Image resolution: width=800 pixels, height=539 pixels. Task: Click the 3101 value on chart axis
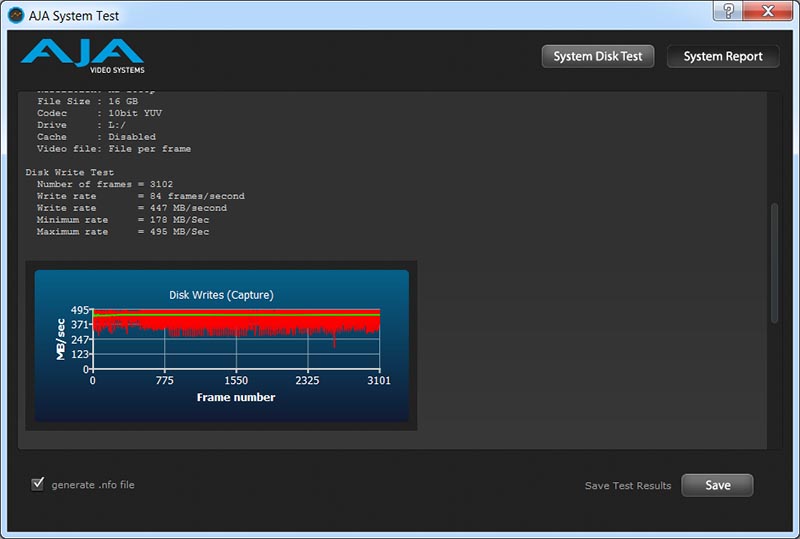click(379, 380)
